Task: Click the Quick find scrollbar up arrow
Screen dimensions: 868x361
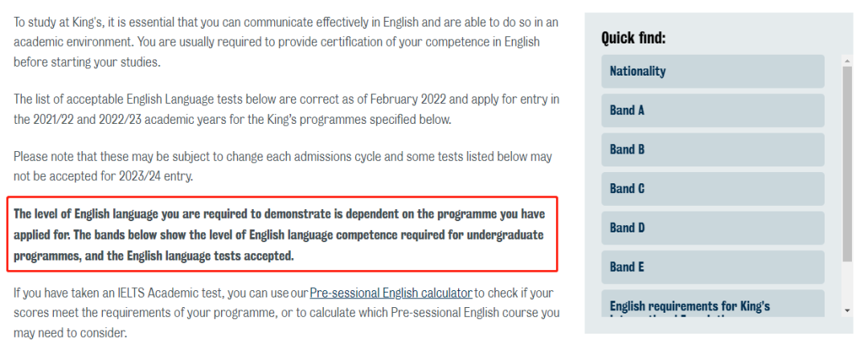Action: (848, 59)
